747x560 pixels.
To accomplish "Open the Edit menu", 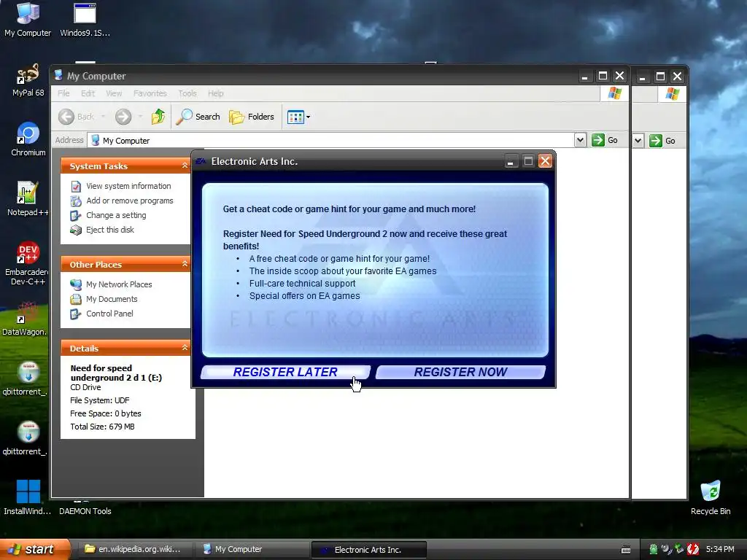I will (88, 93).
